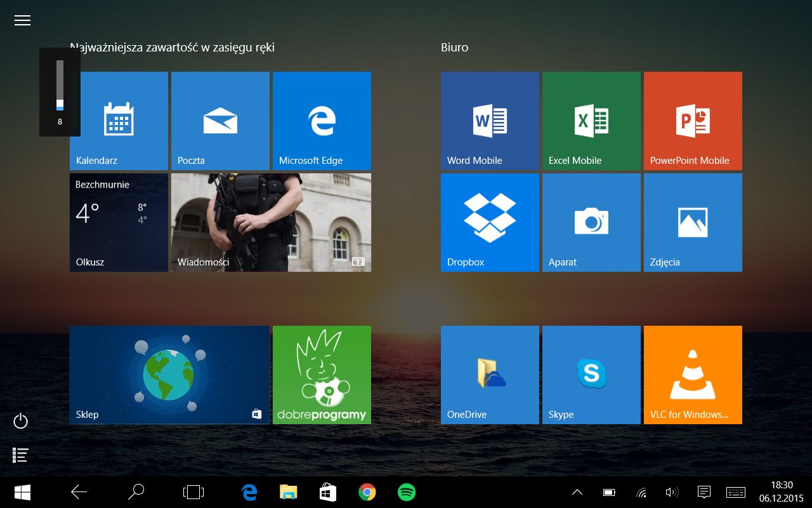The image size is (812, 508).
Task: Click the battery tray icon
Action: pos(609,492)
